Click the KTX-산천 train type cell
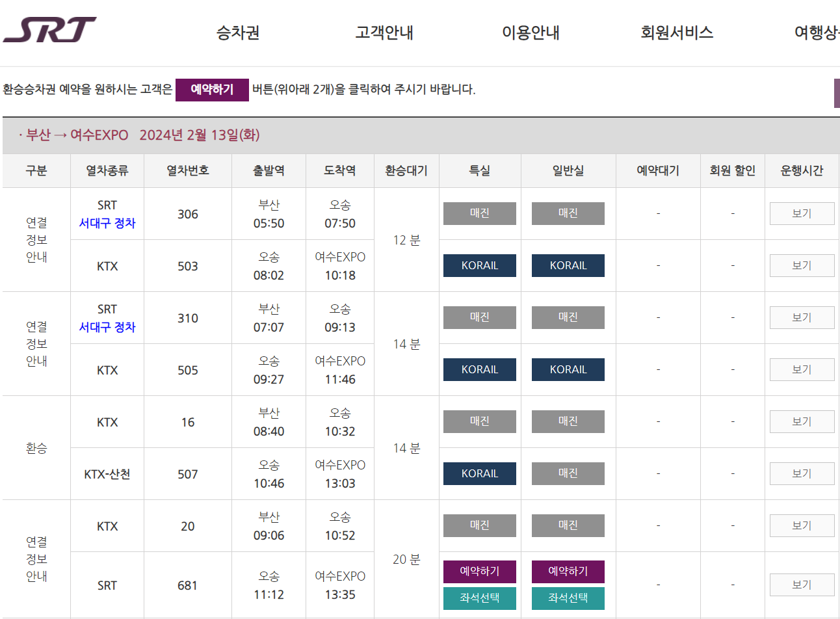This screenshot has width=840, height=619. (x=107, y=474)
